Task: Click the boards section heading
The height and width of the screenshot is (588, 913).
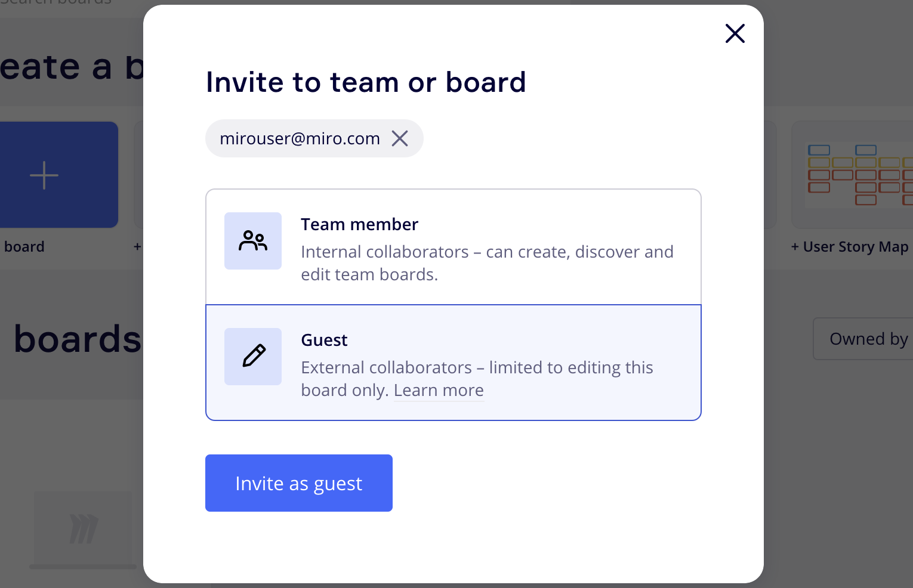Action: (78, 339)
